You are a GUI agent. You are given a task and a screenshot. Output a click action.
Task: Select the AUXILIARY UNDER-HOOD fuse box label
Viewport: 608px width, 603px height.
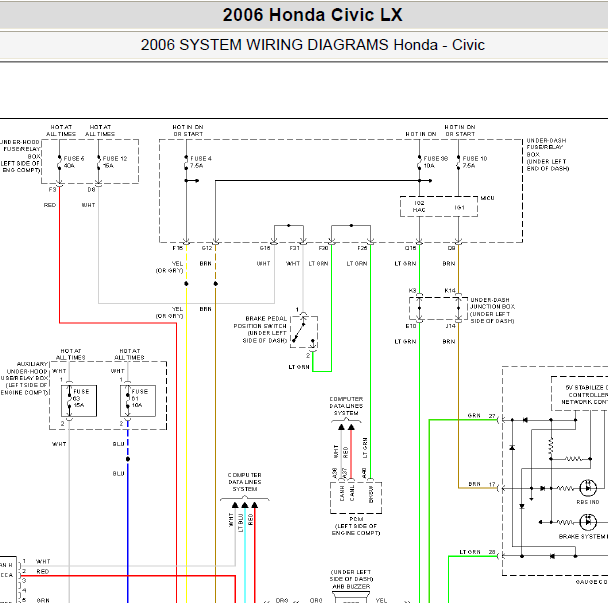point(24,378)
